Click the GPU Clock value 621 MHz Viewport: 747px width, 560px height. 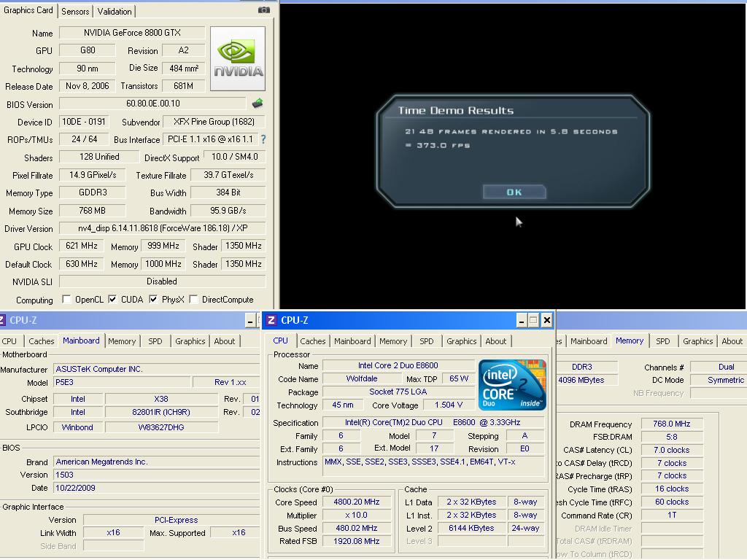pyautogui.click(x=82, y=246)
